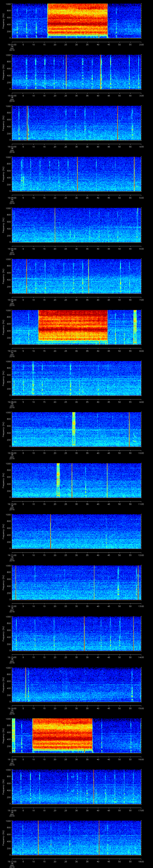Click the 19:17:00 timestamp label
Viewport: 153px width, 868px height.
click(12, 862)
